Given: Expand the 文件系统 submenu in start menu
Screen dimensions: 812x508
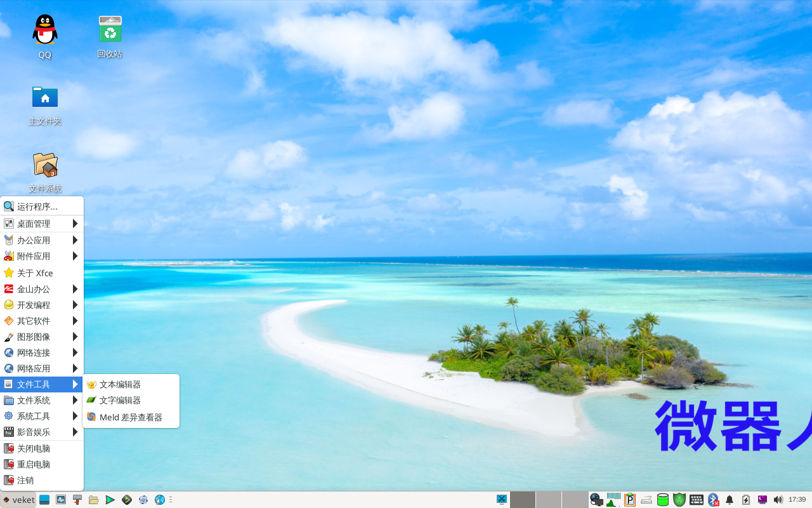Looking at the screenshot, I should coord(42,400).
